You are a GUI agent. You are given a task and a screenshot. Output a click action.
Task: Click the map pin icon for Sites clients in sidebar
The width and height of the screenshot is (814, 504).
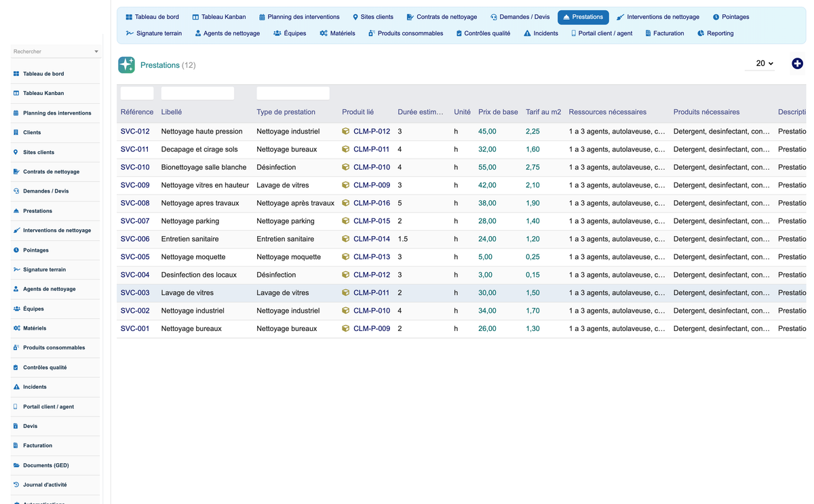point(16,153)
